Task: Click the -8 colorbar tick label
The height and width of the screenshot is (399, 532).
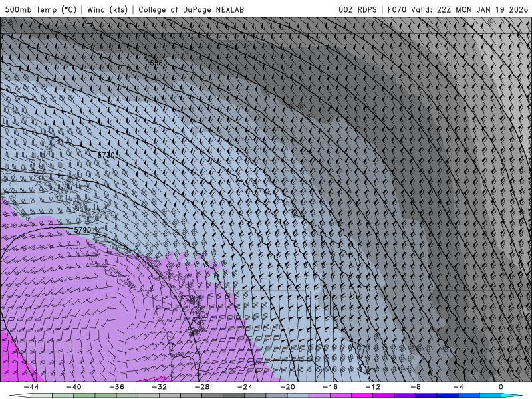Action: [416, 387]
